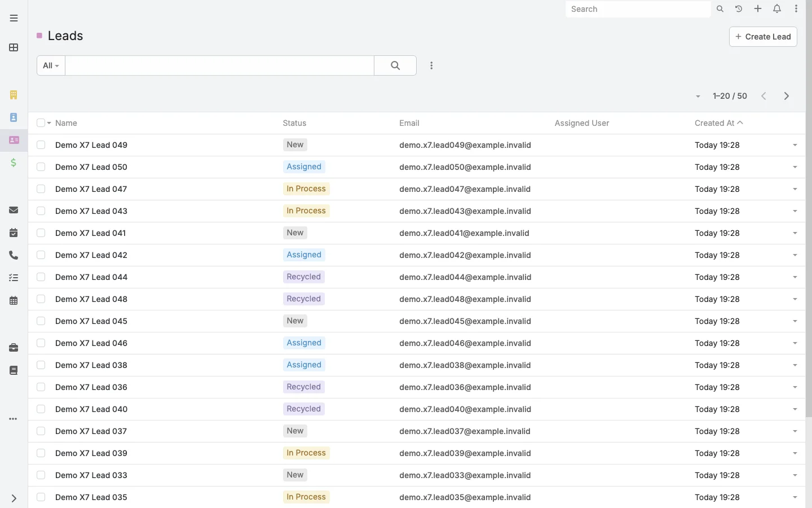Open row actions menu for Lead 049

point(795,145)
